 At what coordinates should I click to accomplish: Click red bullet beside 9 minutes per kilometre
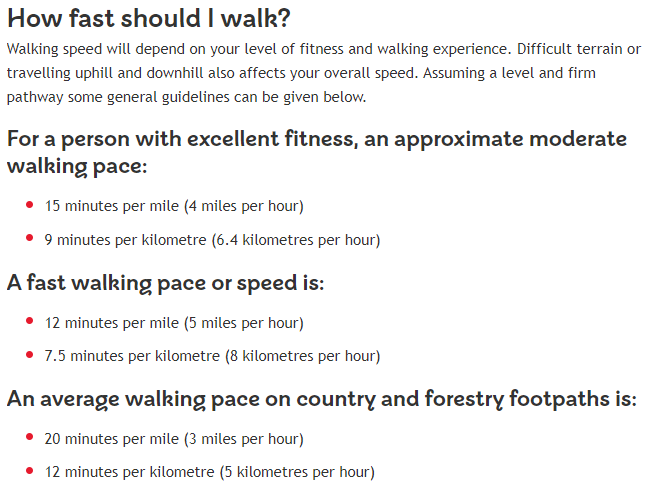[29, 238]
